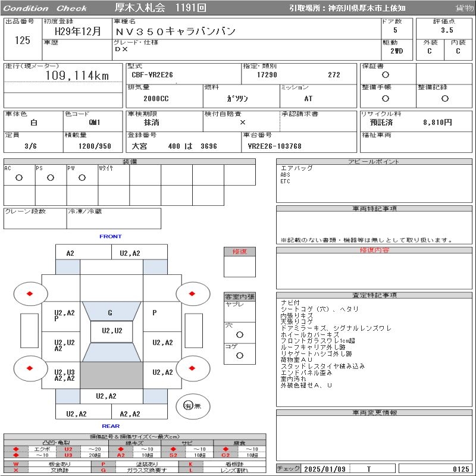Click the red diamond on the upper-right wheel
The image size is (476, 476).
click(x=192, y=293)
